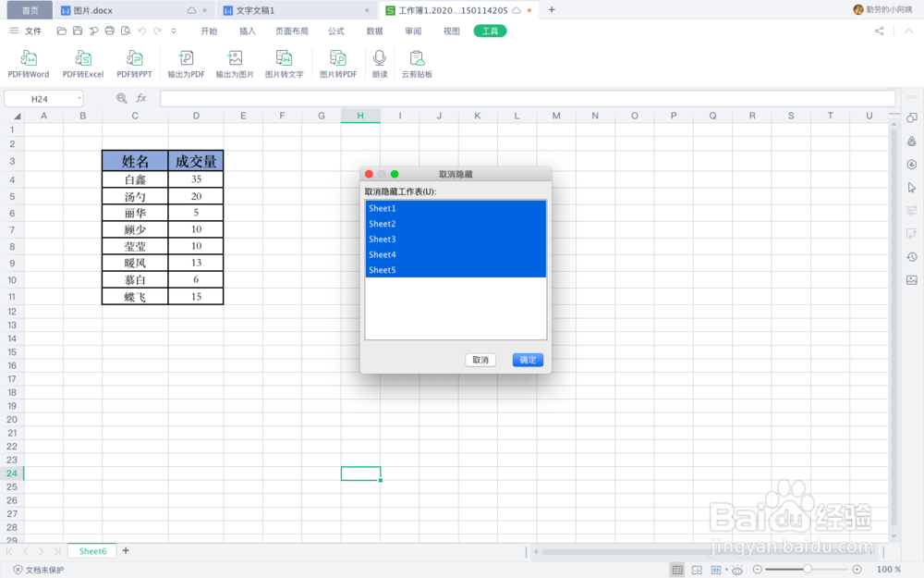924x578 pixels.
Task: Click the redo arrow icon
Action: 157,31
